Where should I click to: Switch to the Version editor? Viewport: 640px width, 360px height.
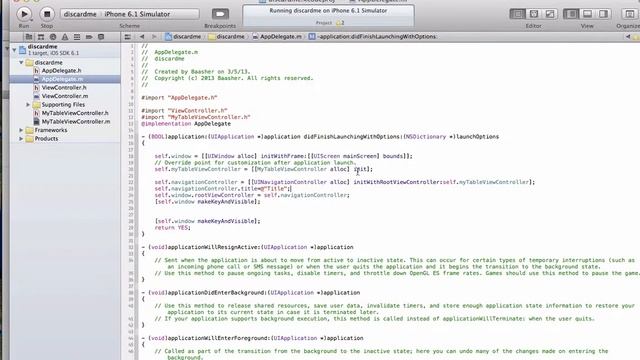(550, 14)
